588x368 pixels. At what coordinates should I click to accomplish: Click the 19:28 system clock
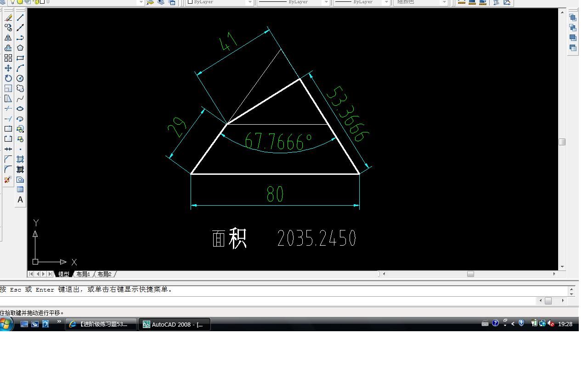pos(565,324)
